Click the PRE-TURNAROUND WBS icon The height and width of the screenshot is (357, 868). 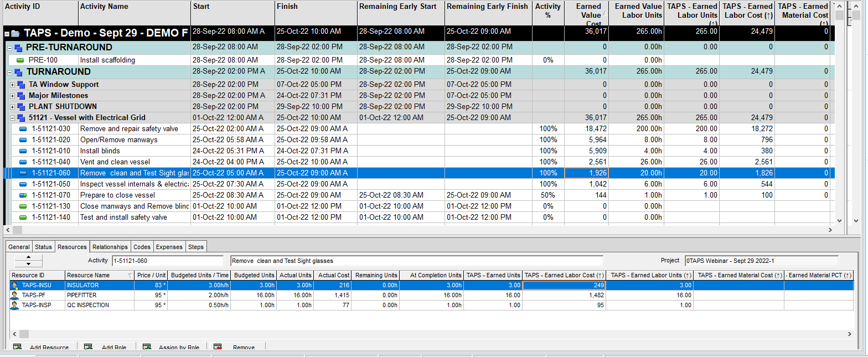pyautogui.click(x=18, y=48)
